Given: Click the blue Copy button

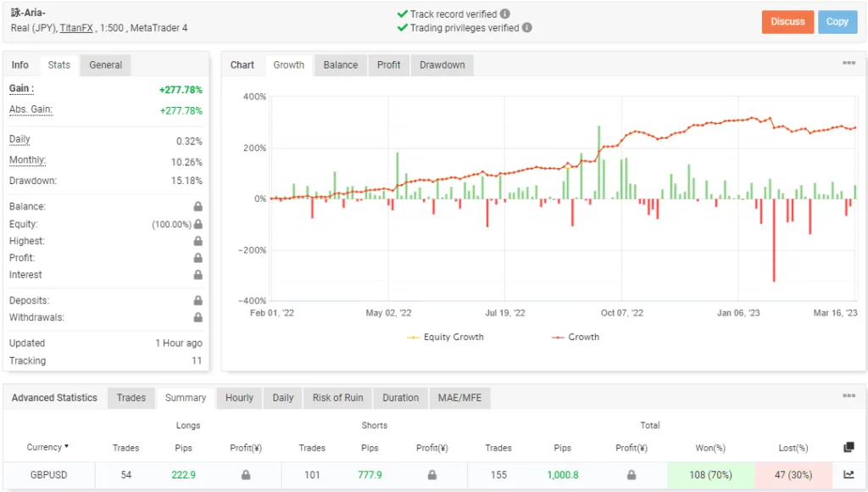Looking at the screenshot, I should point(837,22).
